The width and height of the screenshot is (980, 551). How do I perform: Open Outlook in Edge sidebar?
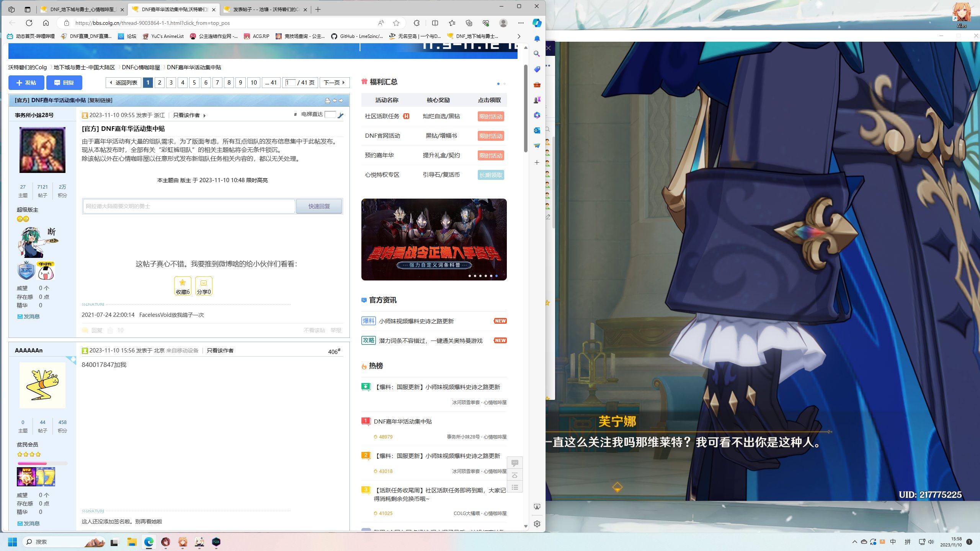coord(537,130)
